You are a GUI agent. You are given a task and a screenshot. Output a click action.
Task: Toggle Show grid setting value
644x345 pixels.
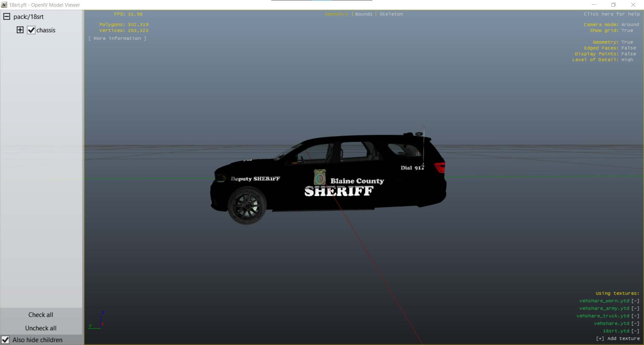click(627, 30)
